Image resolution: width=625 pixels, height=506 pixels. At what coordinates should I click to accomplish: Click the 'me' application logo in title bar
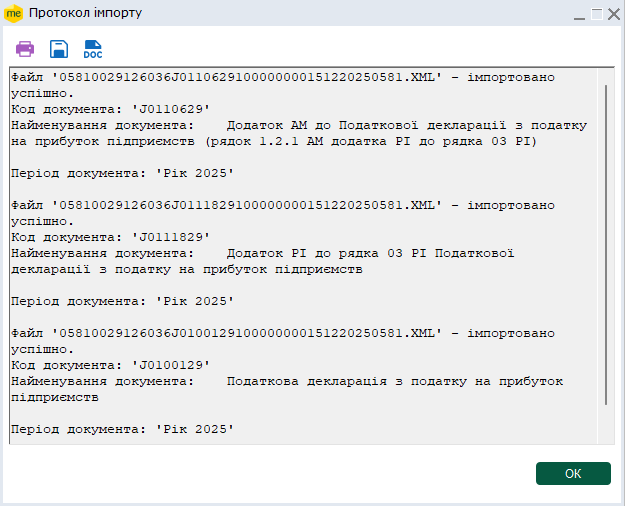[x=14, y=14]
